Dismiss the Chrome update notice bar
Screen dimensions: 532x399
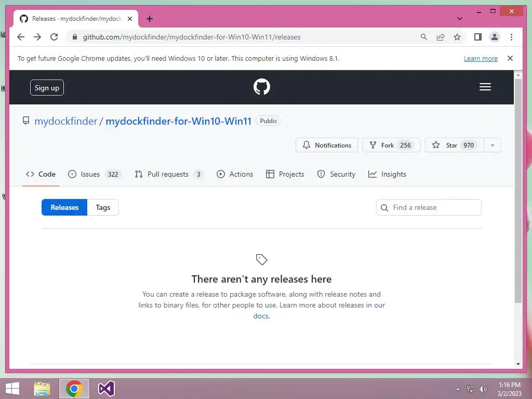click(510, 58)
